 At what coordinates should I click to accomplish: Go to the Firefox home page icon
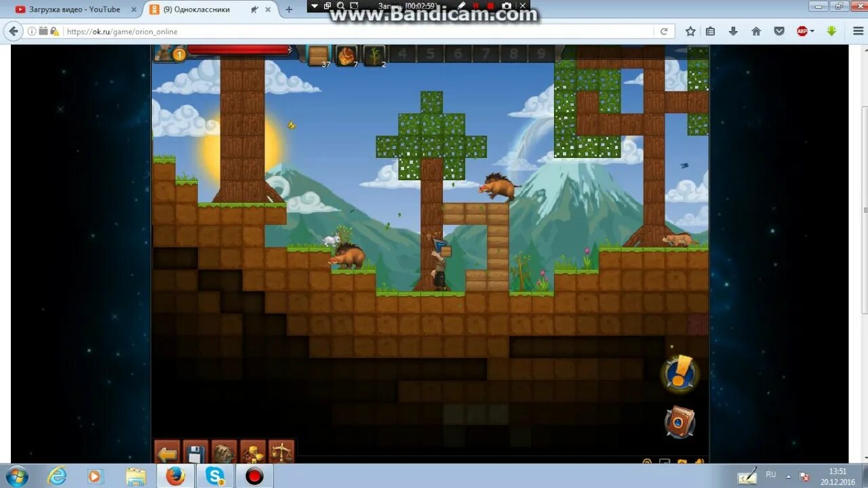[756, 31]
